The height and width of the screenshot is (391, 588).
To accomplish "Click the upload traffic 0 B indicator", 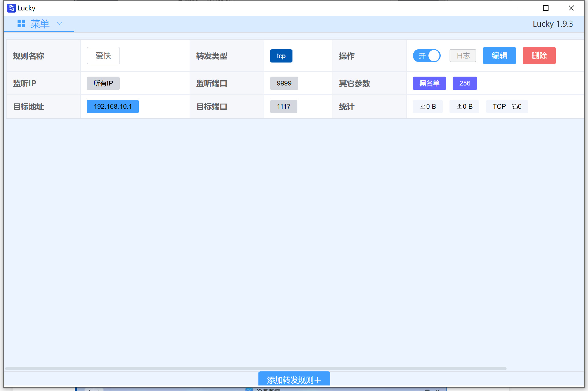I will click(x=464, y=106).
